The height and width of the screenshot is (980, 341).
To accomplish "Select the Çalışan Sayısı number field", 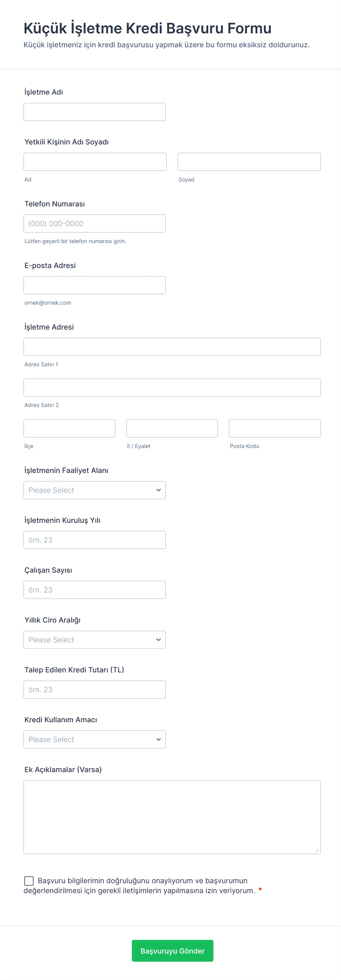I will [94, 590].
